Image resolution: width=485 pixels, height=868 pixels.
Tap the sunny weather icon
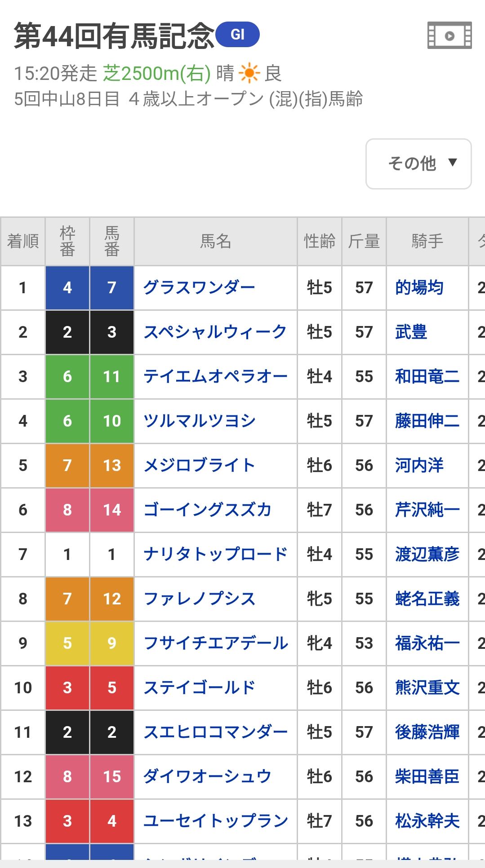[x=249, y=73]
